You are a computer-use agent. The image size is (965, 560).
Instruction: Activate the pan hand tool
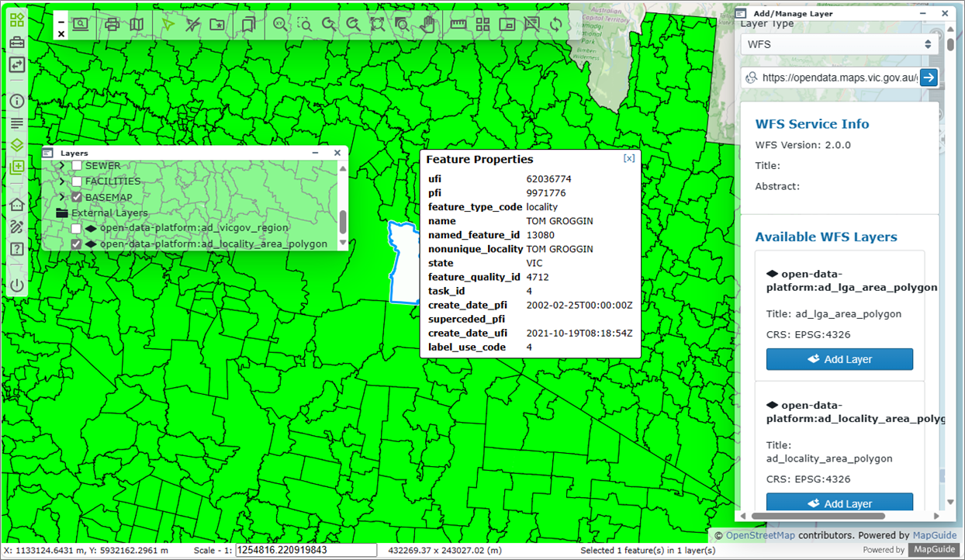point(427,25)
